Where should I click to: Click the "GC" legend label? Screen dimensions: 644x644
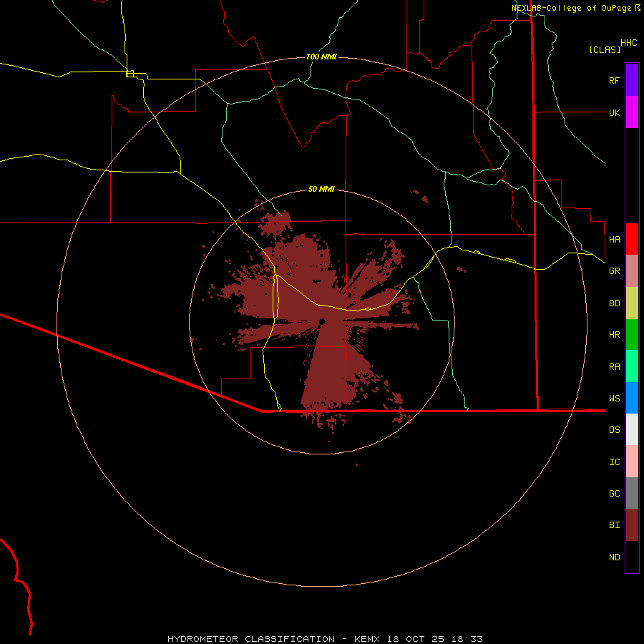click(x=614, y=494)
